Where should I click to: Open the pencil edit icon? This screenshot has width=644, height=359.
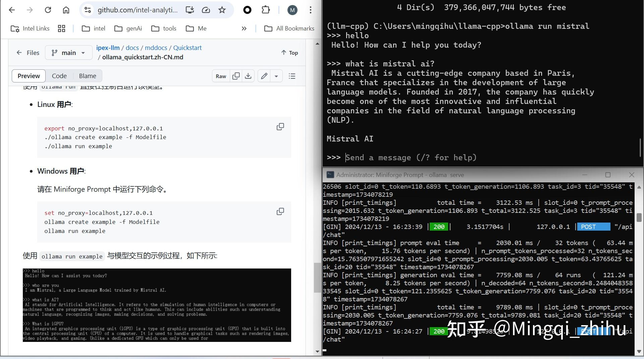coord(264,76)
